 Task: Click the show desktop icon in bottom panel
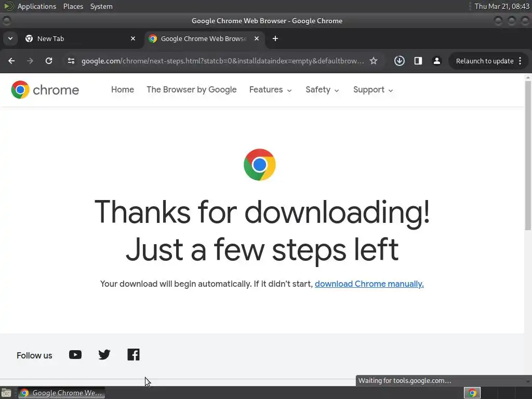(6, 393)
